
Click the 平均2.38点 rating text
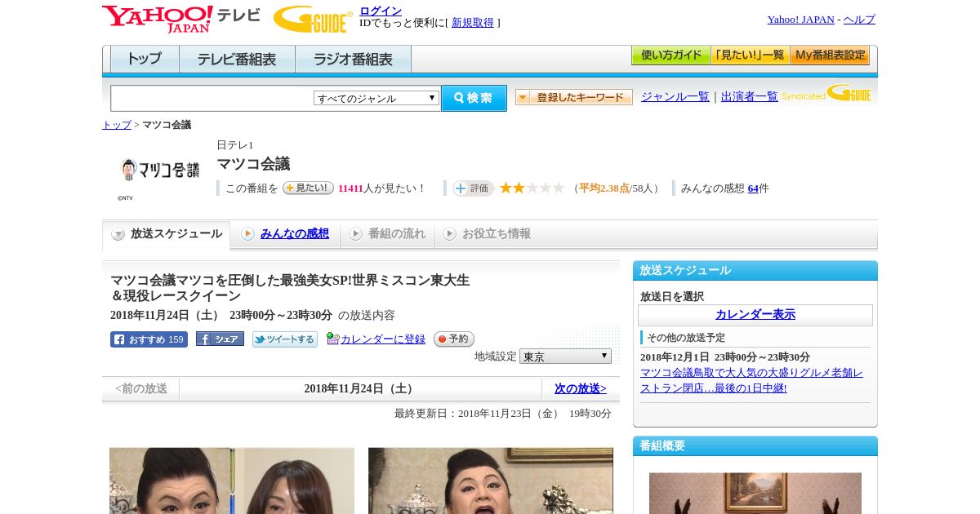(x=604, y=188)
